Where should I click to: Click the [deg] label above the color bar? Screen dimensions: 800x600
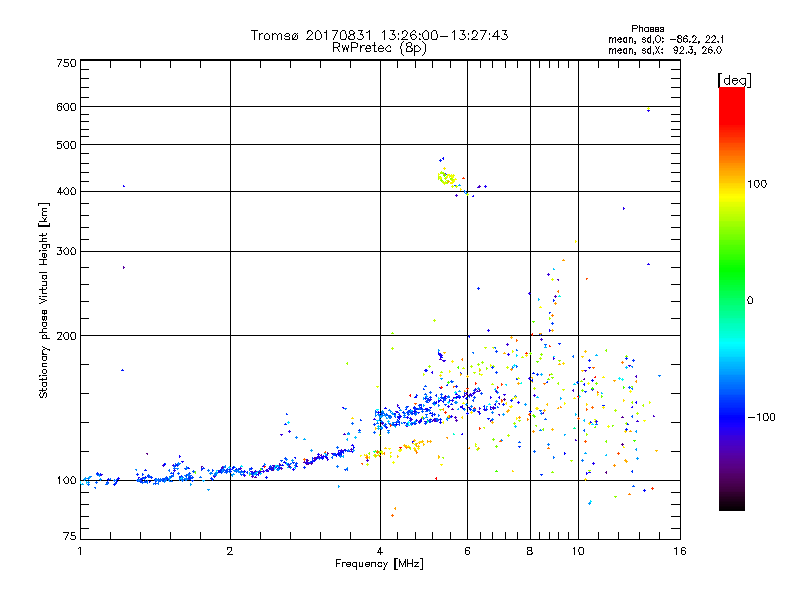coord(734,79)
